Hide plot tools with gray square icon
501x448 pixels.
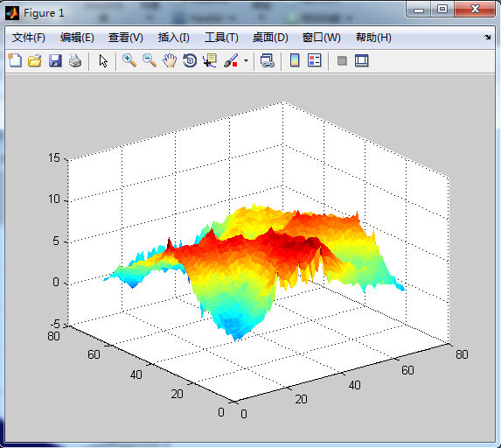coord(342,60)
